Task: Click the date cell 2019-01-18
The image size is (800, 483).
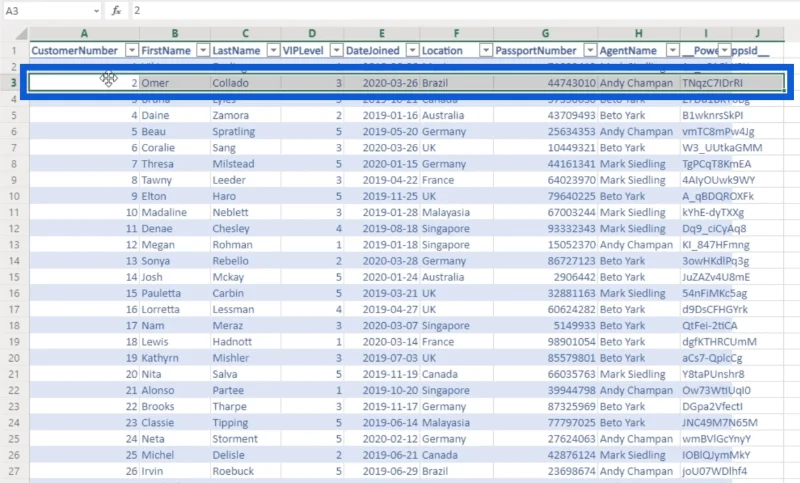Action: click(382, 245)
